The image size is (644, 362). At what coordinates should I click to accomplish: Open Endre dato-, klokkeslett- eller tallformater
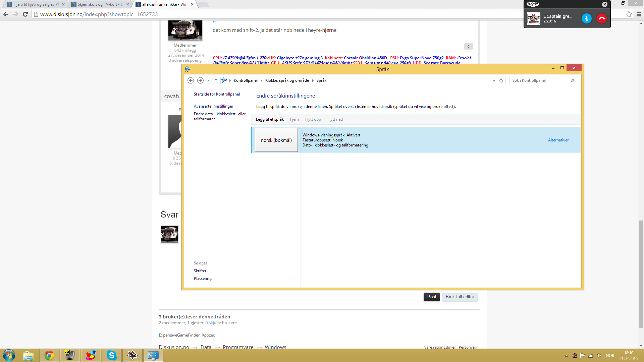(220, 116)
